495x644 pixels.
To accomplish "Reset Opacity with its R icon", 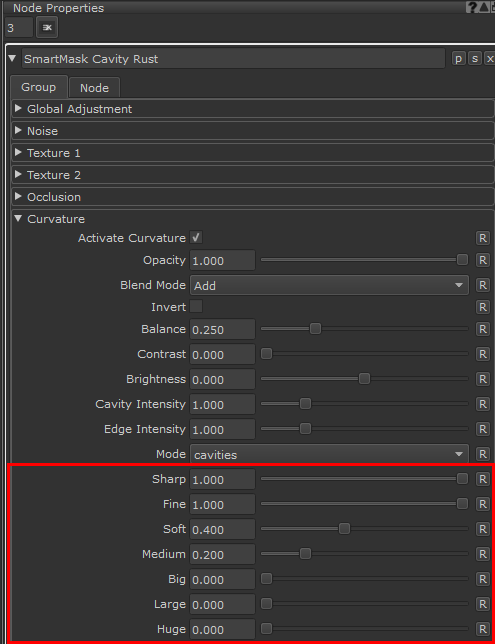I will pyautogui.click(x=483, y=260).
